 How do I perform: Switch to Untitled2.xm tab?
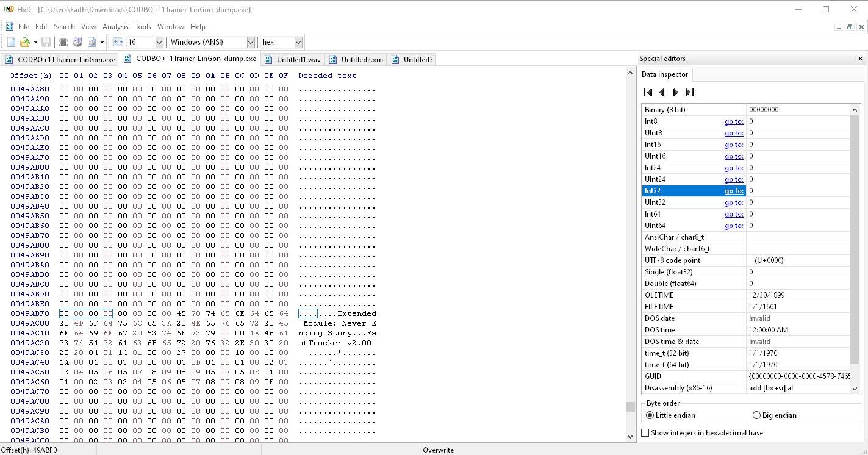(x=356, y=60)
